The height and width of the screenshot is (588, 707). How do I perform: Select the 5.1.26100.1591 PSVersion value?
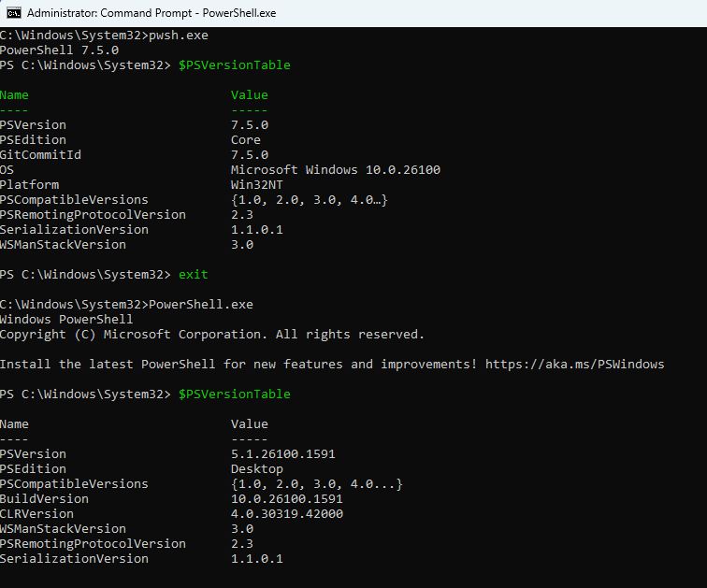click(x=282, y=454)
